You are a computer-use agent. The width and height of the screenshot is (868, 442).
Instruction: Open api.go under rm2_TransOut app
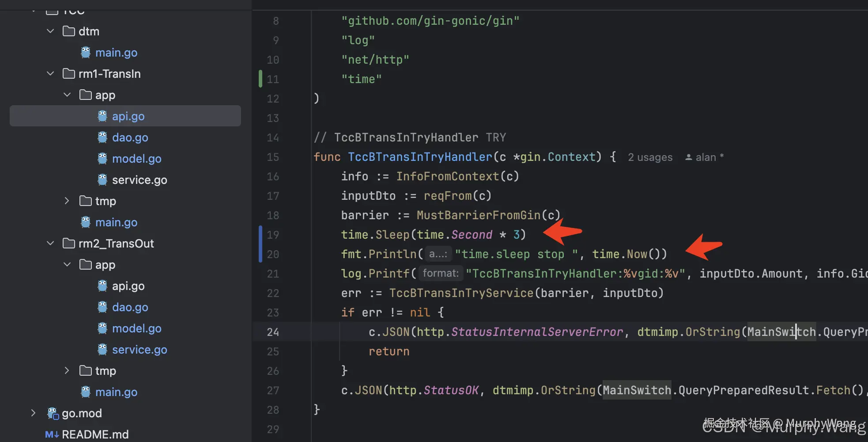(x=128, y=286)
